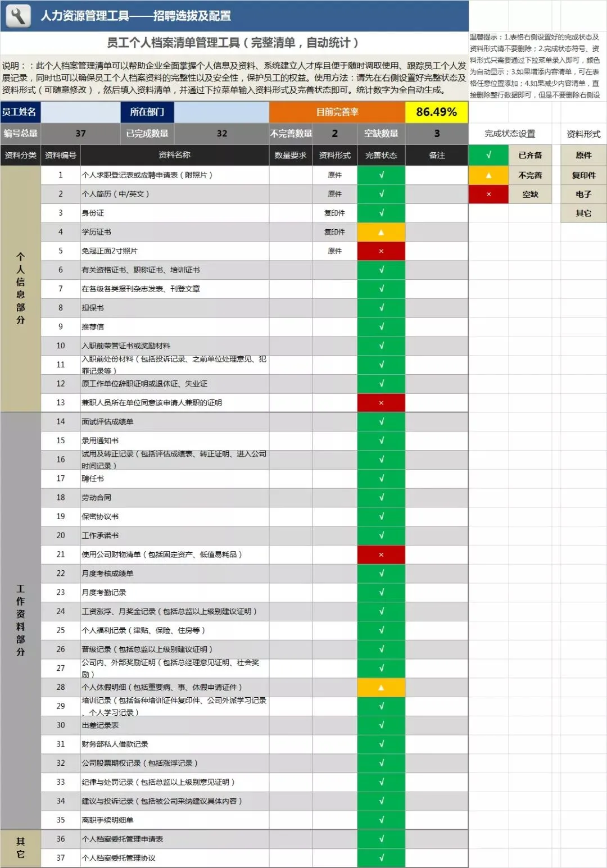Click check status for 月度考核成绩单 row
Screen dimensions: 607x868
pos(381,574)
